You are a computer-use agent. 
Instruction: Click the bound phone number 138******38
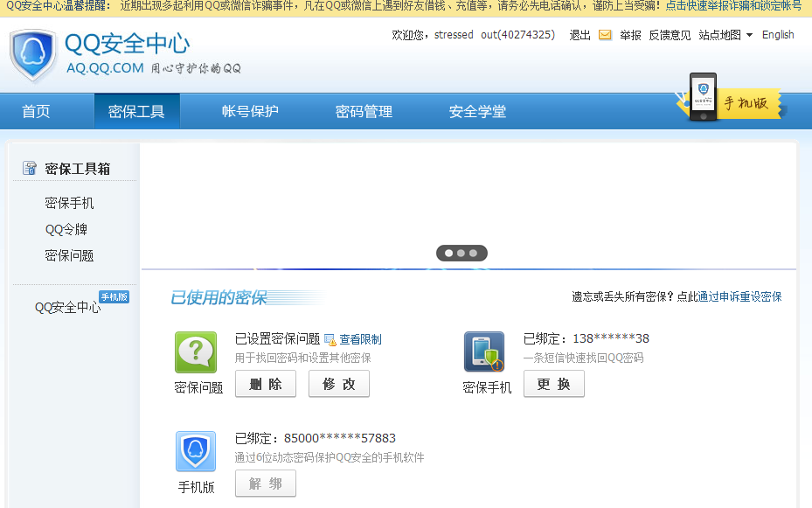(x=611, y=338)
